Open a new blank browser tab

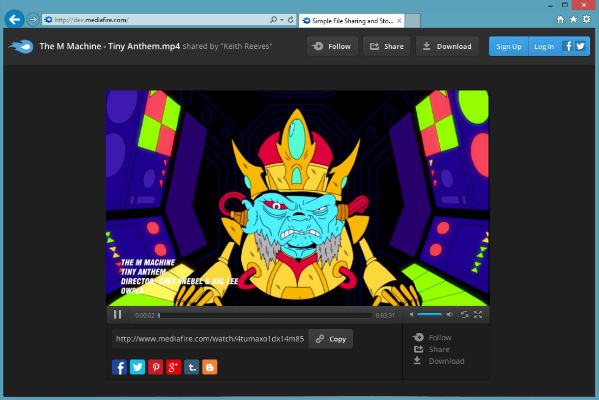413,21
